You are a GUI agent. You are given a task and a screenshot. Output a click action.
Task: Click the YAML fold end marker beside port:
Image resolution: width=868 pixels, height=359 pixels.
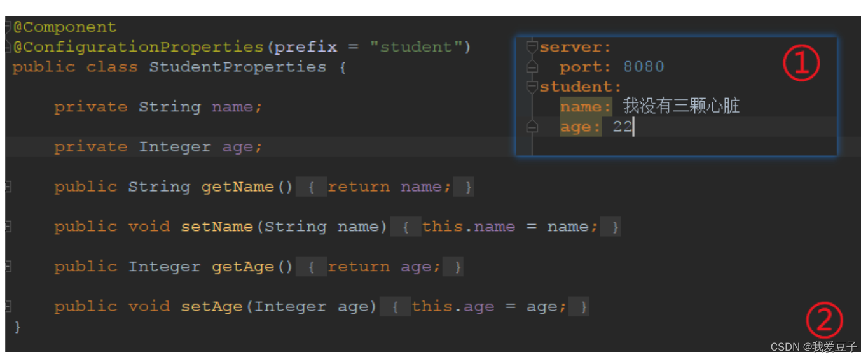click(532, 67)
